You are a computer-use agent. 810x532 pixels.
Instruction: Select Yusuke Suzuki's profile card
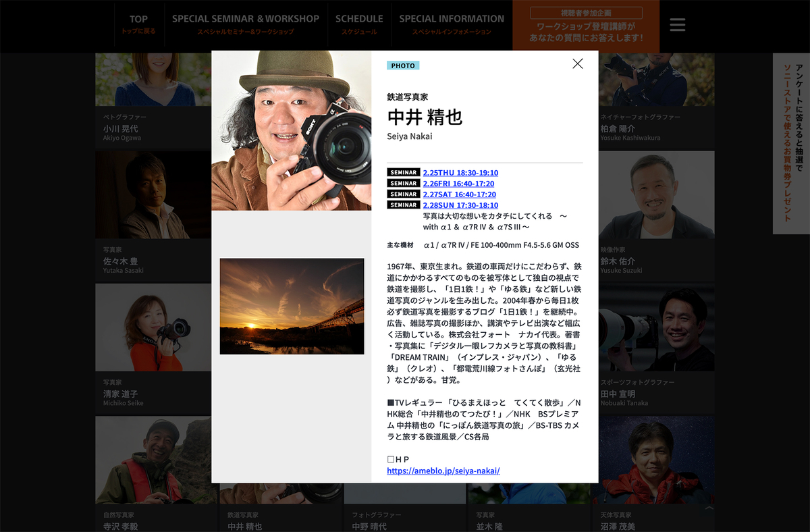[x=656, y=215]
